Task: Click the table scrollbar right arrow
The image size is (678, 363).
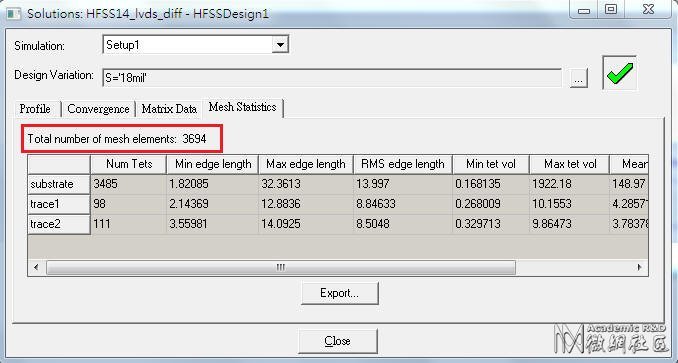Action: pyautogui.click(x=640, y=267)
